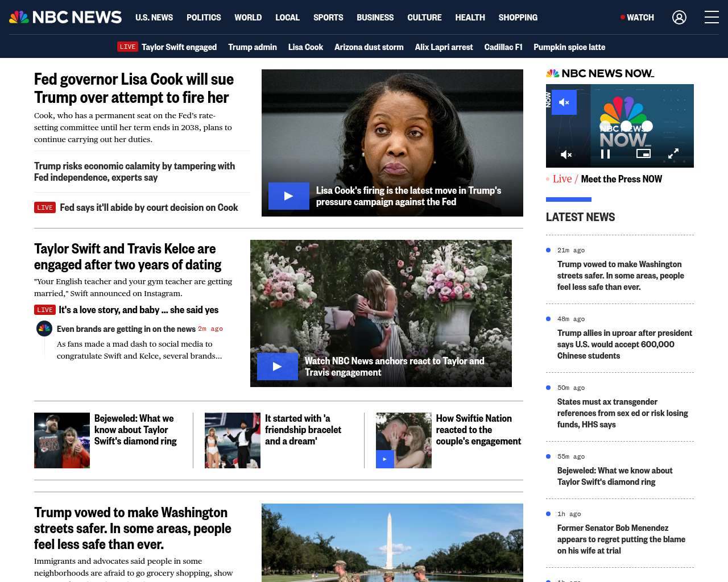Click the Bejeweled article thumbnail of Kelce and Swift
Viewport: 728px width, 582px height.
click(62, 440)
